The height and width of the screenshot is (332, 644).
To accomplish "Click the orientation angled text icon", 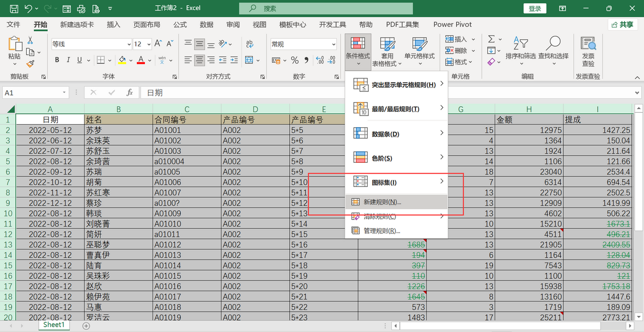I will [224, 44].
